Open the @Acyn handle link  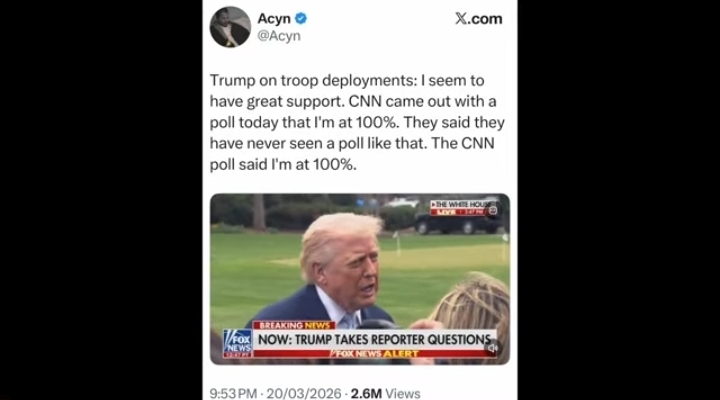pyautogui.click(x=279, y=36)
